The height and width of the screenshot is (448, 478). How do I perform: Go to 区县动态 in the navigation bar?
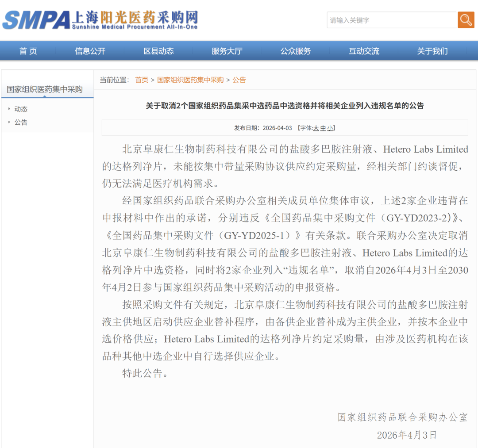158,51
